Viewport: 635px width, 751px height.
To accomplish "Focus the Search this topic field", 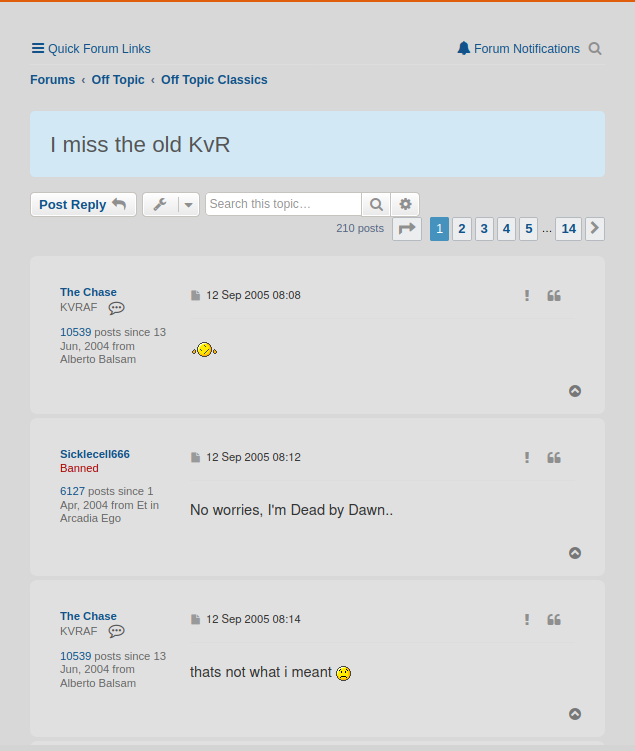I will coord(283,204).
